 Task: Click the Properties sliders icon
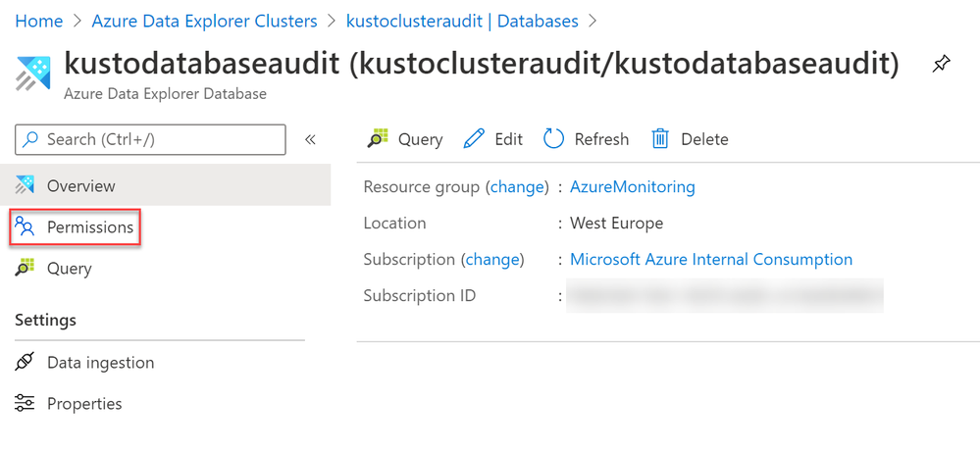25,404
